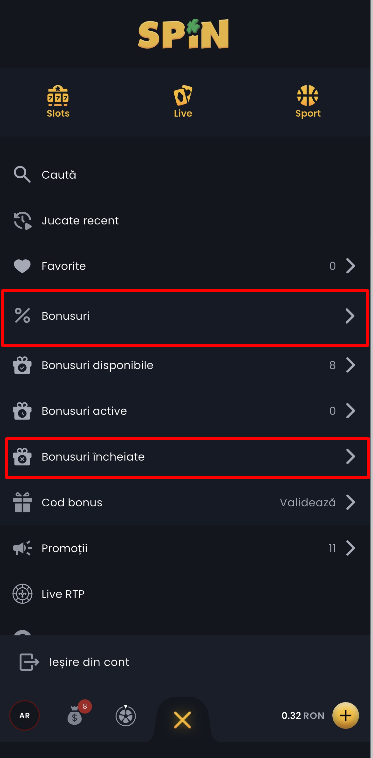Open the Live casino cards icon
Image resolution: width=373 pixels, height=758 pixels.
click(183, 96)
